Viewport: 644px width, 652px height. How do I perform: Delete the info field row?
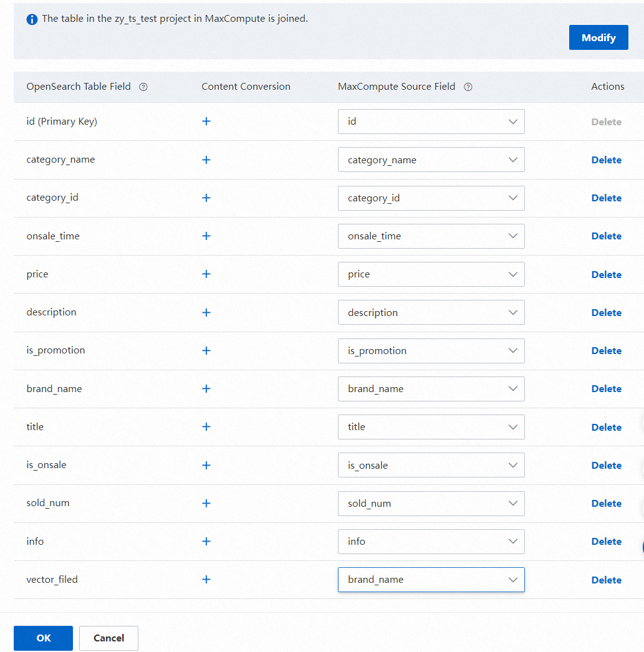tap(606, 542)
